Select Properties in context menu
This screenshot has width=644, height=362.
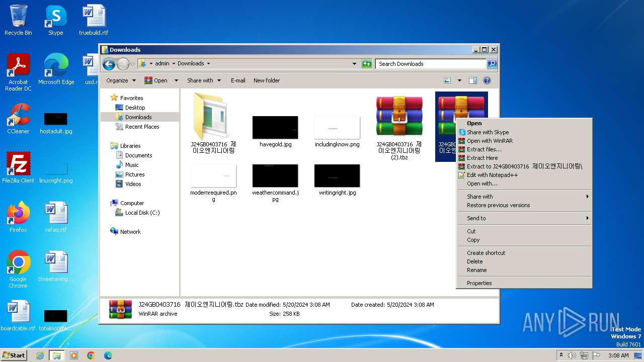524,283
